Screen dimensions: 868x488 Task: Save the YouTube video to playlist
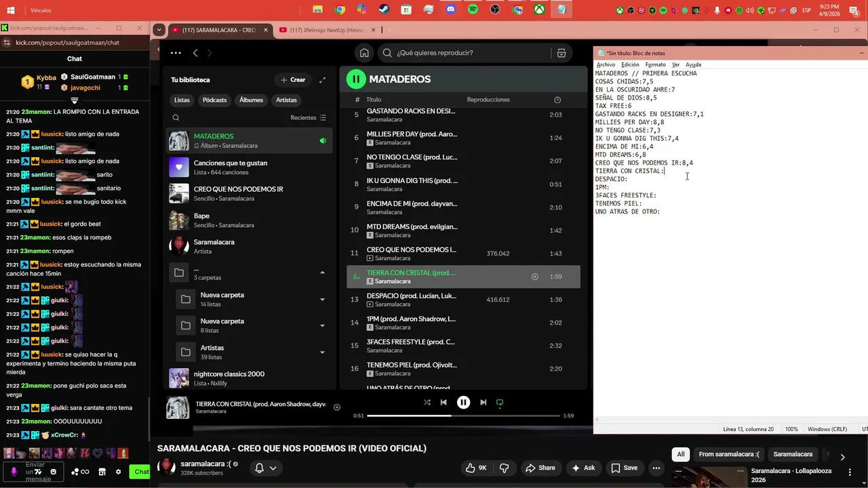coord(625,468)
